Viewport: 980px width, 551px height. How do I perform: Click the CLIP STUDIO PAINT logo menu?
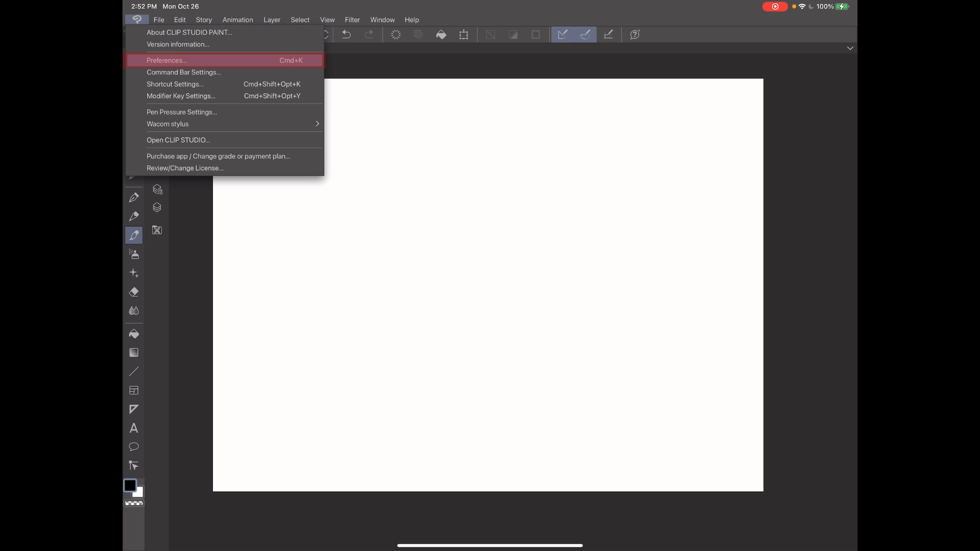pos(137,19)
